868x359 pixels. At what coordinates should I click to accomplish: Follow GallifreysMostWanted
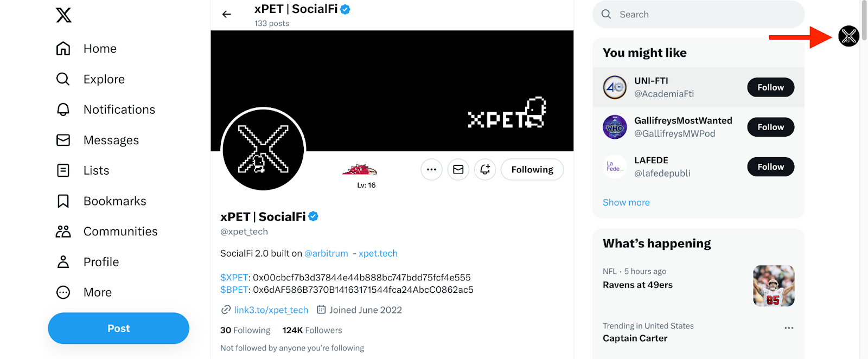pos(770,127)
